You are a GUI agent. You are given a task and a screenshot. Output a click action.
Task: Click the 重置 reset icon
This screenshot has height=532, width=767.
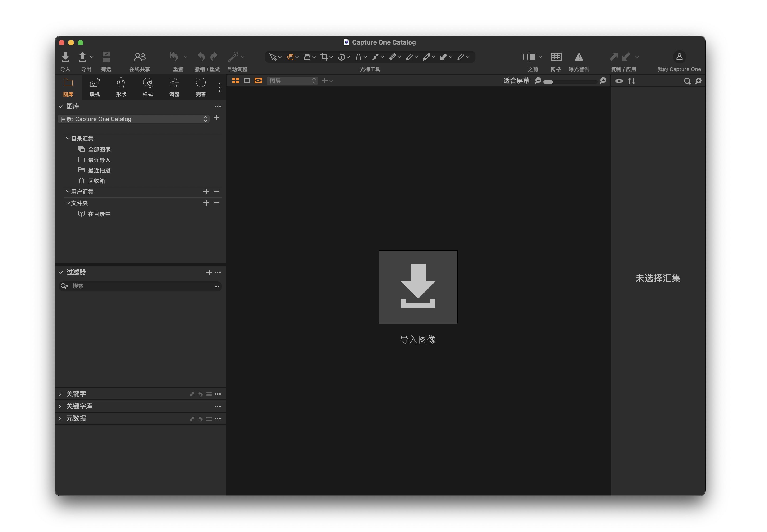[x=174, y=57]
